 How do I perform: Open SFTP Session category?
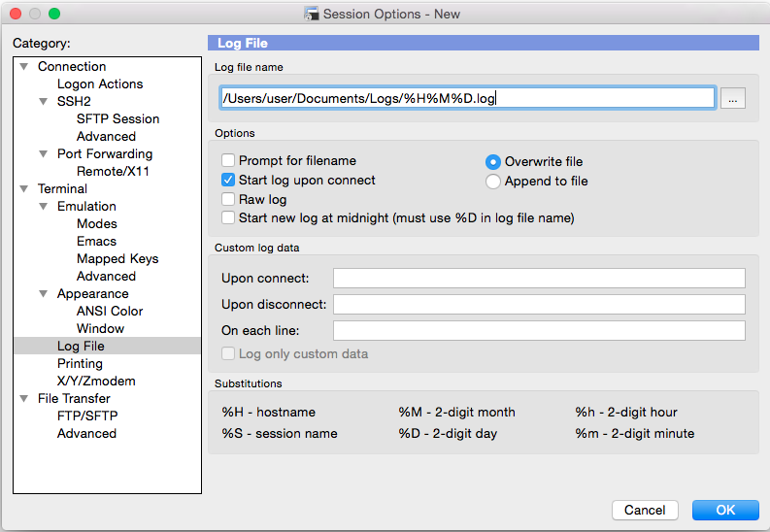(x=117, y=118)
